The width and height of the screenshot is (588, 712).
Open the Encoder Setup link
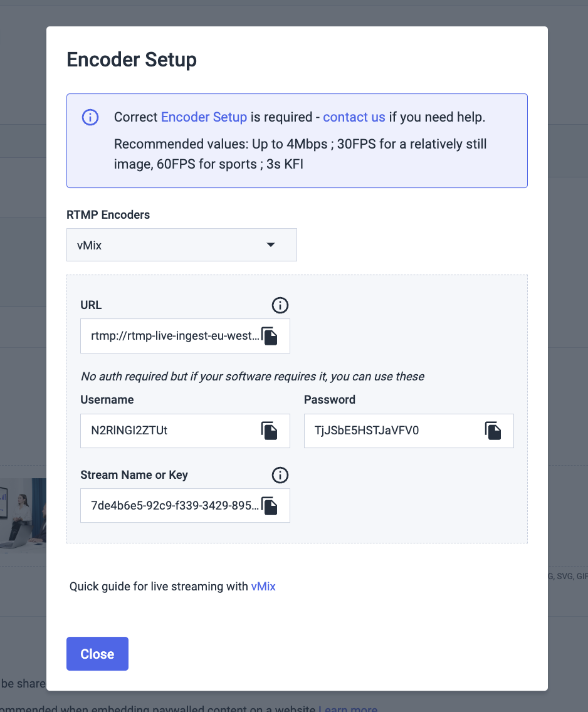coord(204,117)
